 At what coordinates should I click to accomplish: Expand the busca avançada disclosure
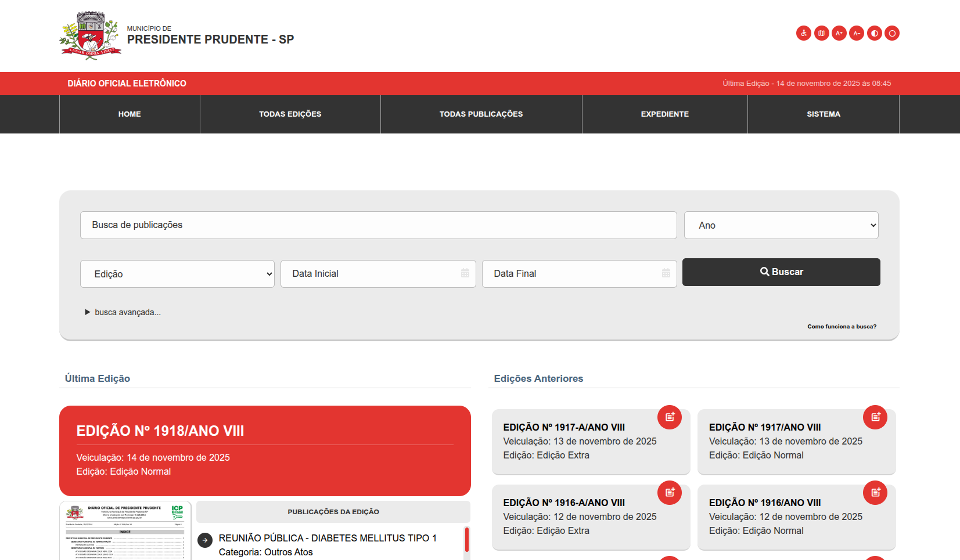coord(123,312)
